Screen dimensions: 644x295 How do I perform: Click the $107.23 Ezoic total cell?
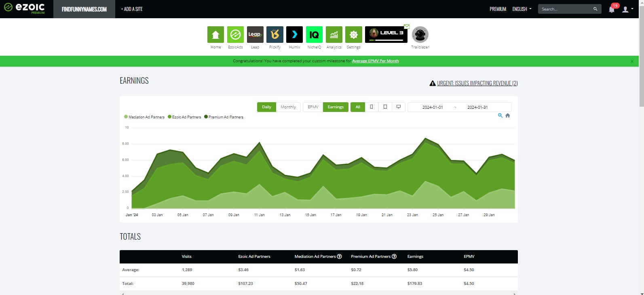coord(245,284)
